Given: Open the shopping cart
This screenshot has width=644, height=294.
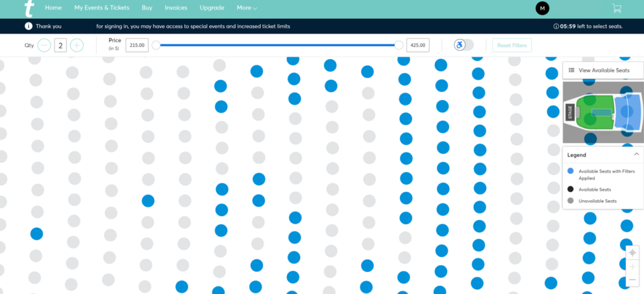Looking at the screenshot, I should pyautogui.click(x=616, y=8).
